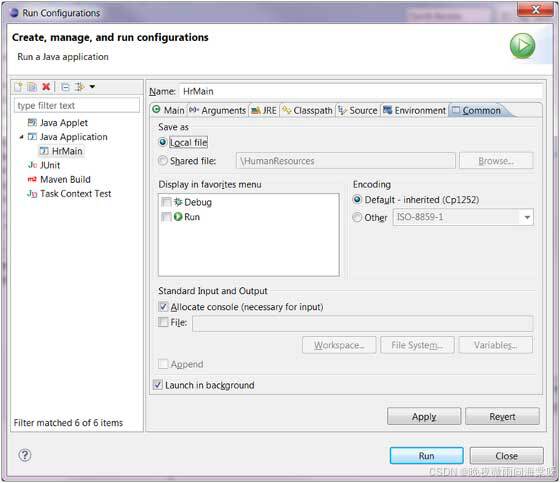The width and height of the screenshot is (560, 483).
Task: Check Debug in favorites menu
Action: click(x=166, y=202)
